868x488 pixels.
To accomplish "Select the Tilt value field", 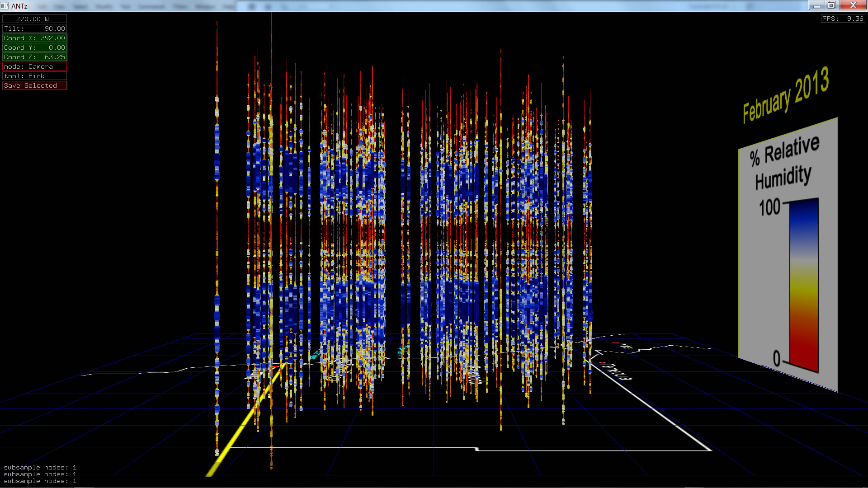I will point(34,28).
